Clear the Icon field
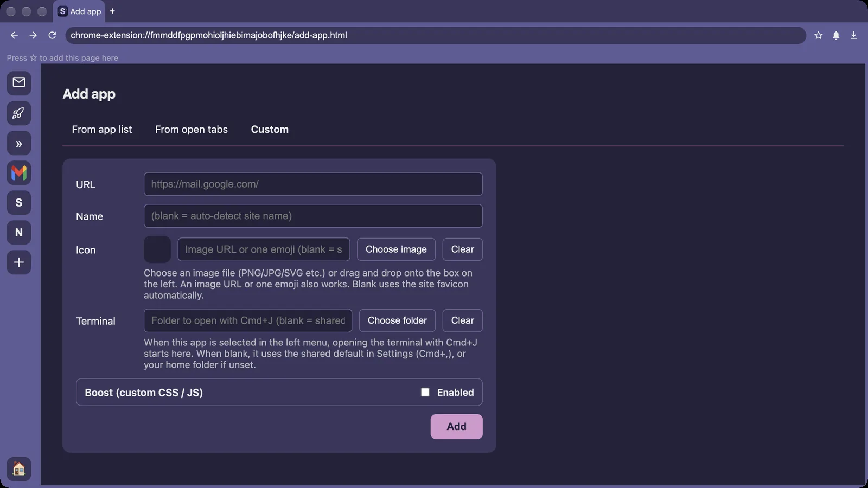This screenshot has width=868, height=488. (x=463, y=249)
